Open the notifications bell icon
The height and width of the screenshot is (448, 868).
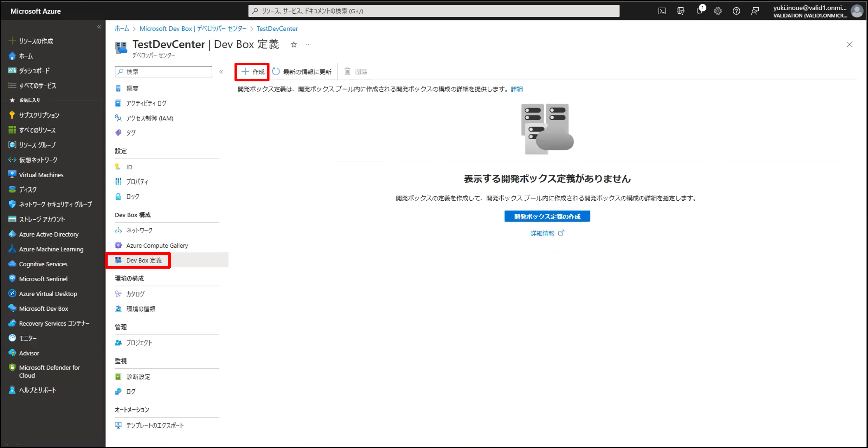[699, 11]
